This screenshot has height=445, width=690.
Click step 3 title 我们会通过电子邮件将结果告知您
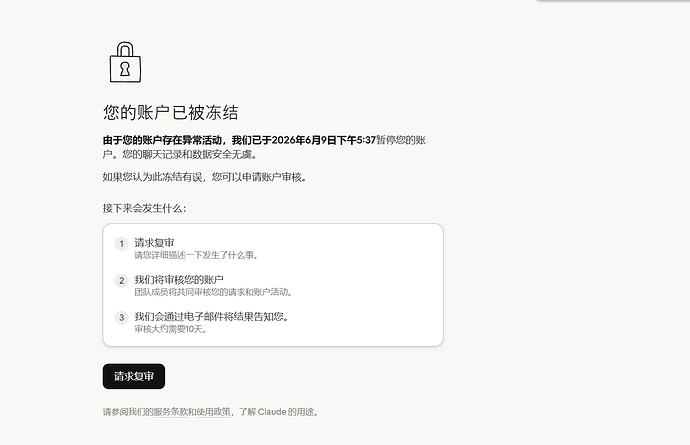[x=211, y=316]
